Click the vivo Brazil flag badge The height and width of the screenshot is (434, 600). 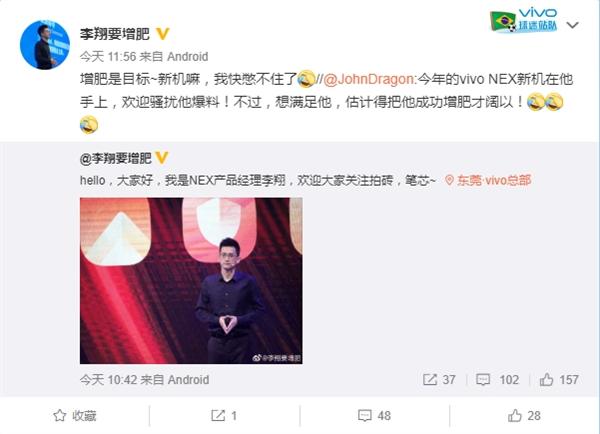[523, 20]
